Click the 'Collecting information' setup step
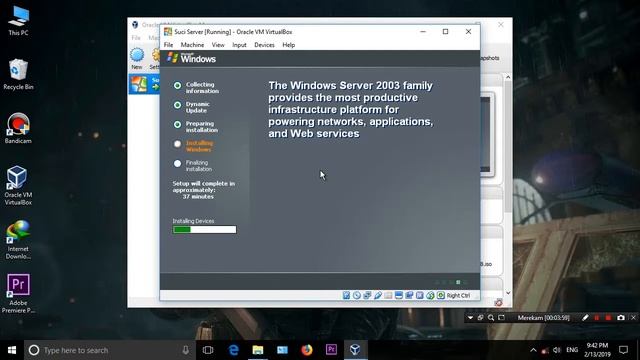Screen dimensions: 640x360 [202, 88]
